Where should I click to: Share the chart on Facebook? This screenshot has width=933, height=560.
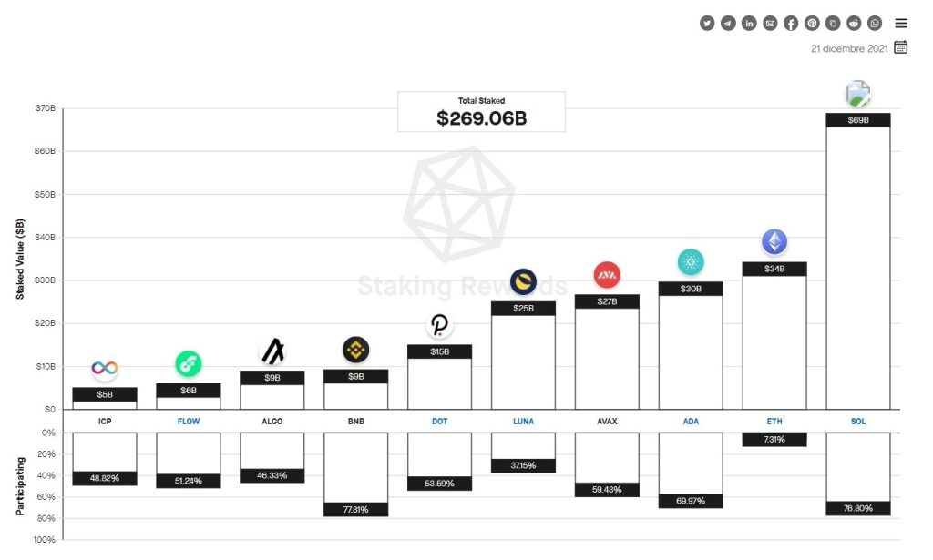coord(791,24)
